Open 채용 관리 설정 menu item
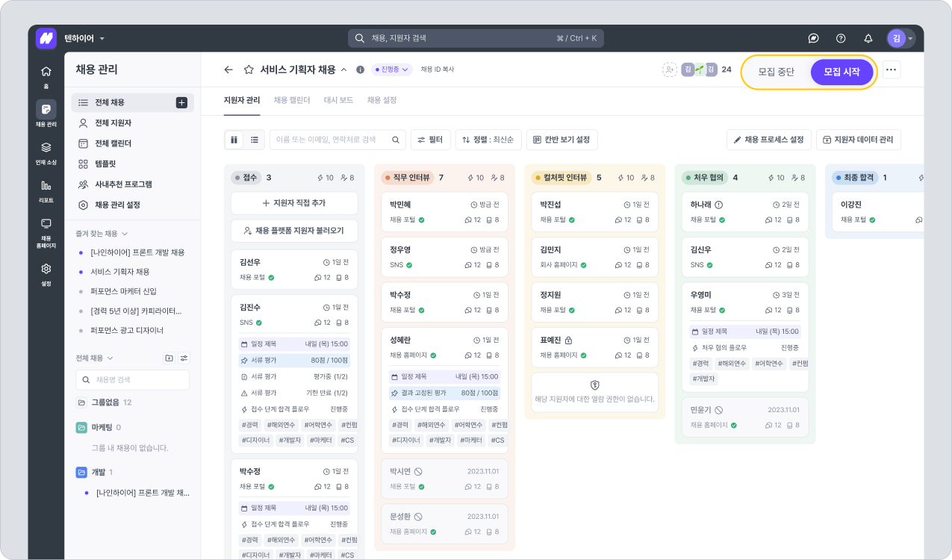The height and width of the screenshot is (560, 952). 133,205
